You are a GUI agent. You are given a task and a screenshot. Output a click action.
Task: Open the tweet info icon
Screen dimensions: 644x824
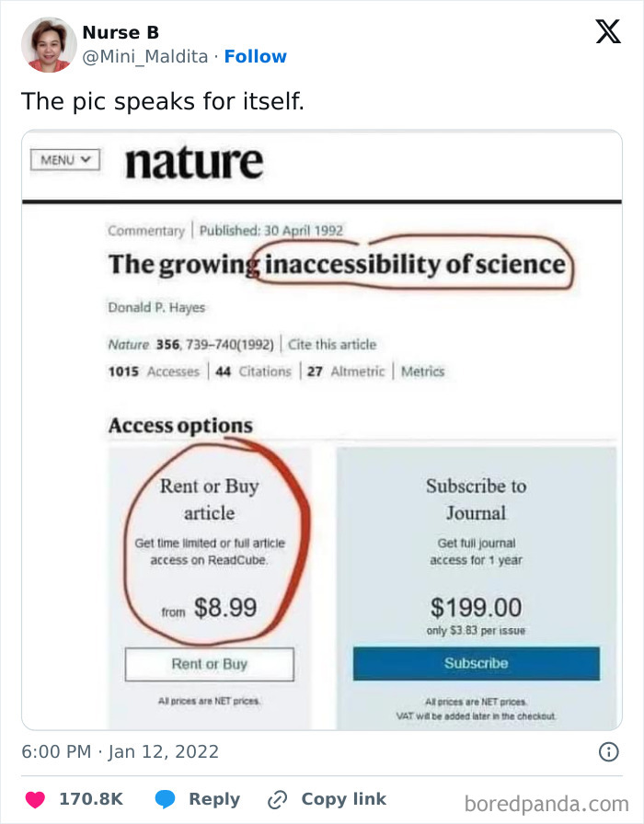tap(608, 752)
